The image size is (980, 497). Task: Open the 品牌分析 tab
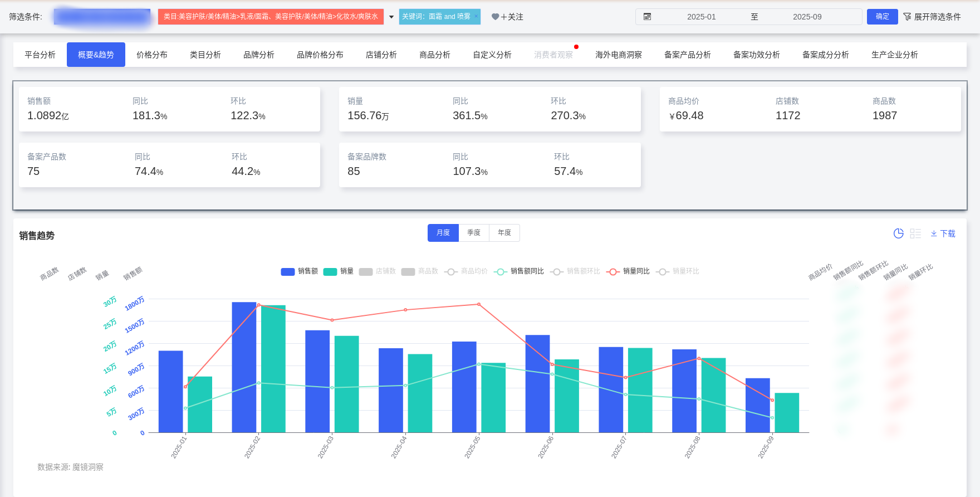[x=258, y=55]
